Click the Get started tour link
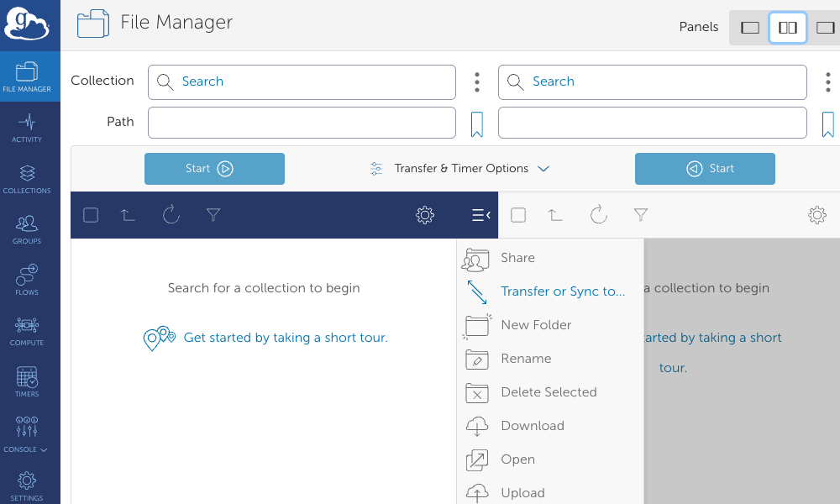 click(285, 337)
